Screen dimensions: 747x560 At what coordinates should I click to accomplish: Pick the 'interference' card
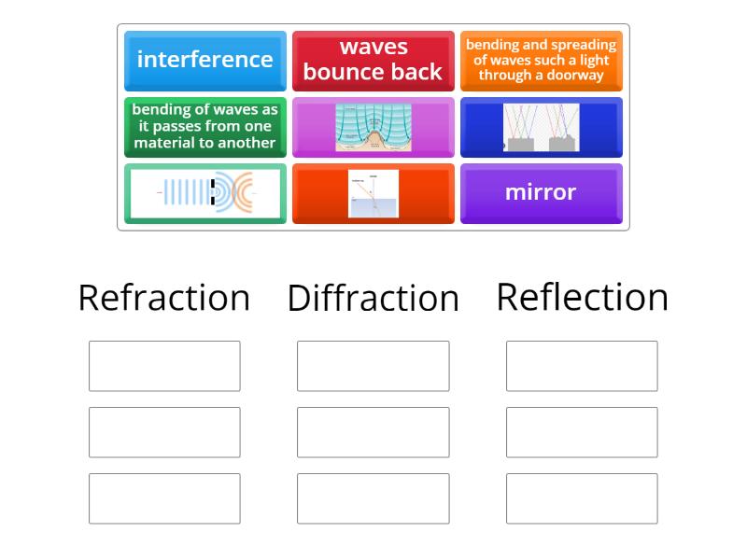(204, 61)
